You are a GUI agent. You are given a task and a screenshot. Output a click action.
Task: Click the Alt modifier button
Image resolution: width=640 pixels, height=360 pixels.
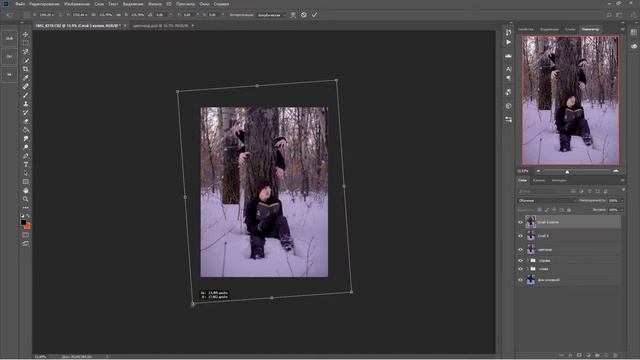coord(9,74)
